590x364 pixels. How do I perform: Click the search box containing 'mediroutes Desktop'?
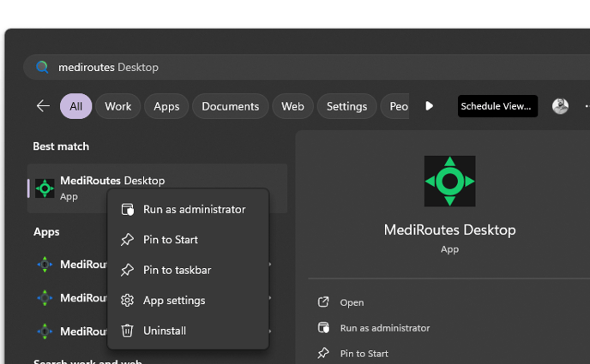307,68
